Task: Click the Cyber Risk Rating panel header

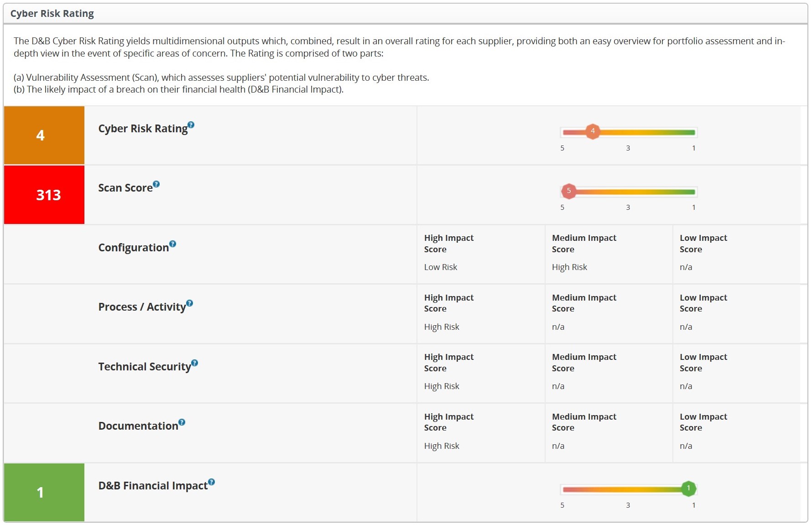Action: click(52, 14)
